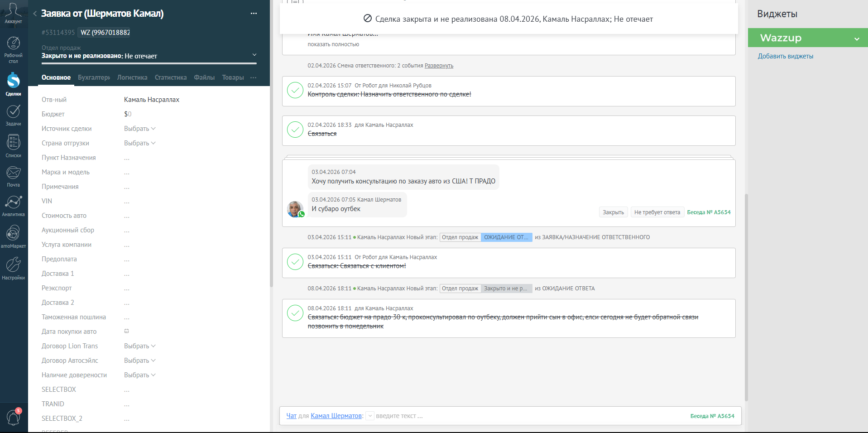Click the TRANID field value
Viewport: 868px width, 433px height.
coord(127,404)
